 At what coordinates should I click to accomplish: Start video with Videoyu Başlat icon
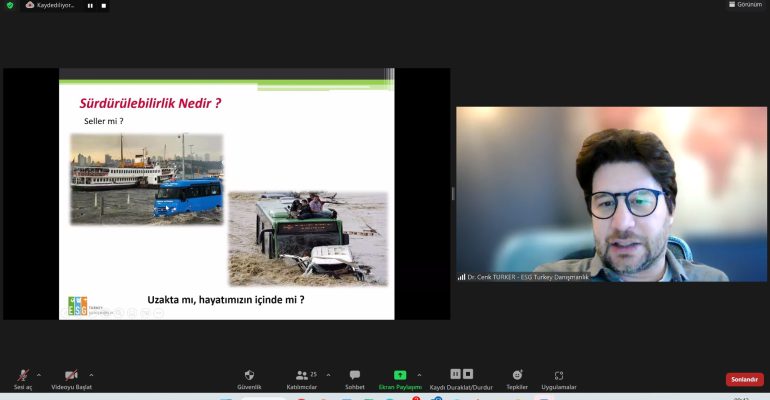click(x=71, y=376)
